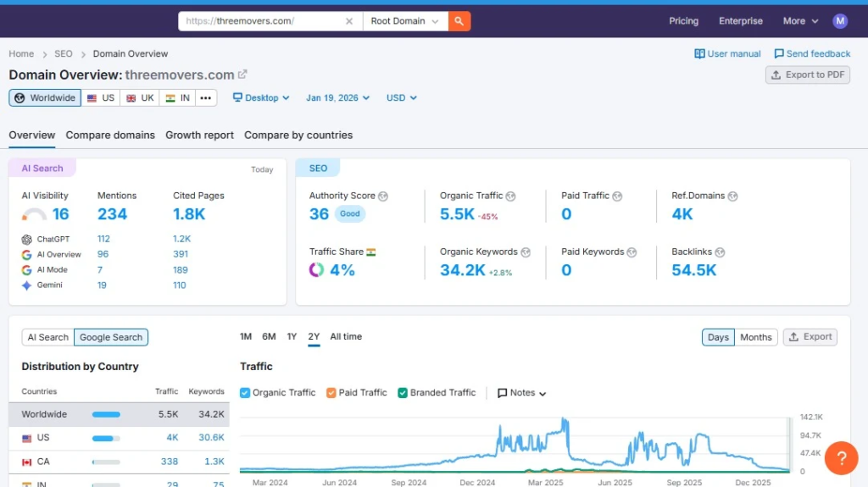Toggle the Branded Traffic checkbox
This screenshot has height=487, width=868.
pos(403,393)
